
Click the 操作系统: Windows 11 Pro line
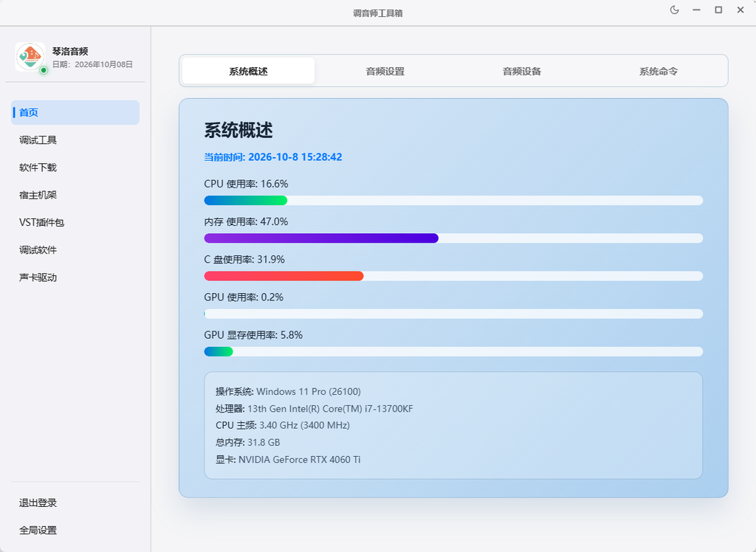tap(288, 391)
